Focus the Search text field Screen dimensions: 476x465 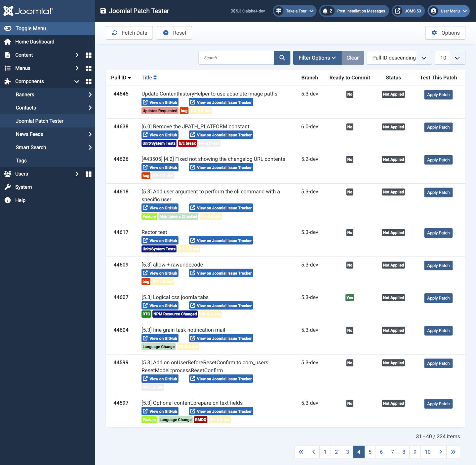(x=236, y=58)
